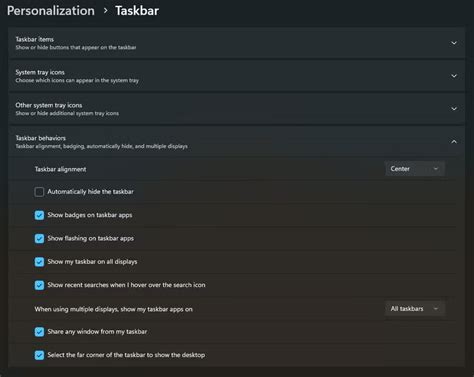Enable Automatically hide the taskbar checkbox
This screenshot has width=474, height=377.
click(39, 192)
